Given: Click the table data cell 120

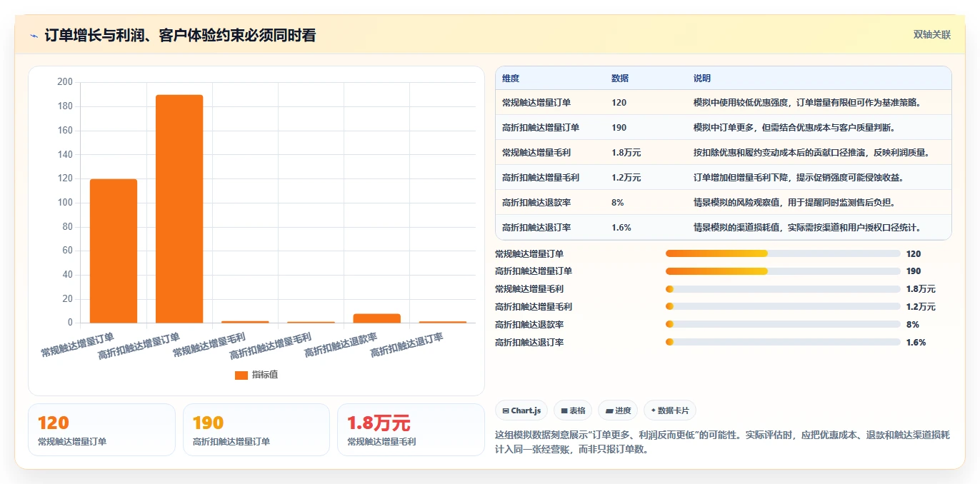Looking at the screenshot, I should [619, 103].
